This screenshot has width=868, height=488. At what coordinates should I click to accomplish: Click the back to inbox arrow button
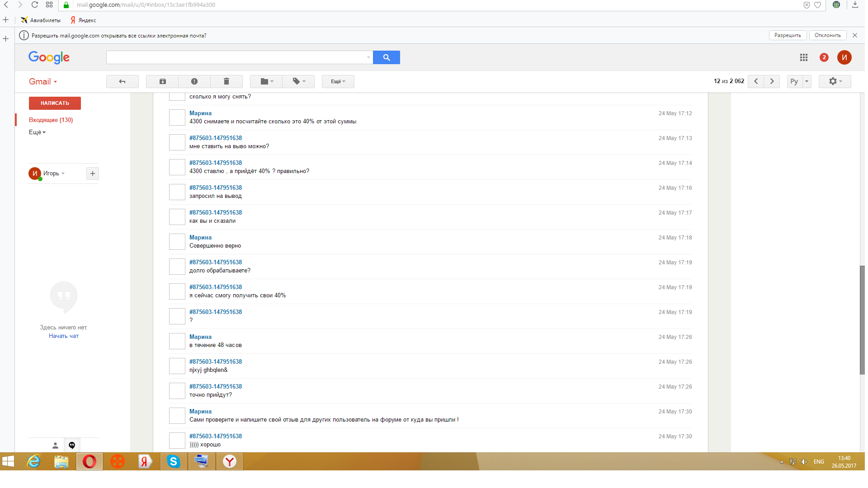click(x=122, y=81)
